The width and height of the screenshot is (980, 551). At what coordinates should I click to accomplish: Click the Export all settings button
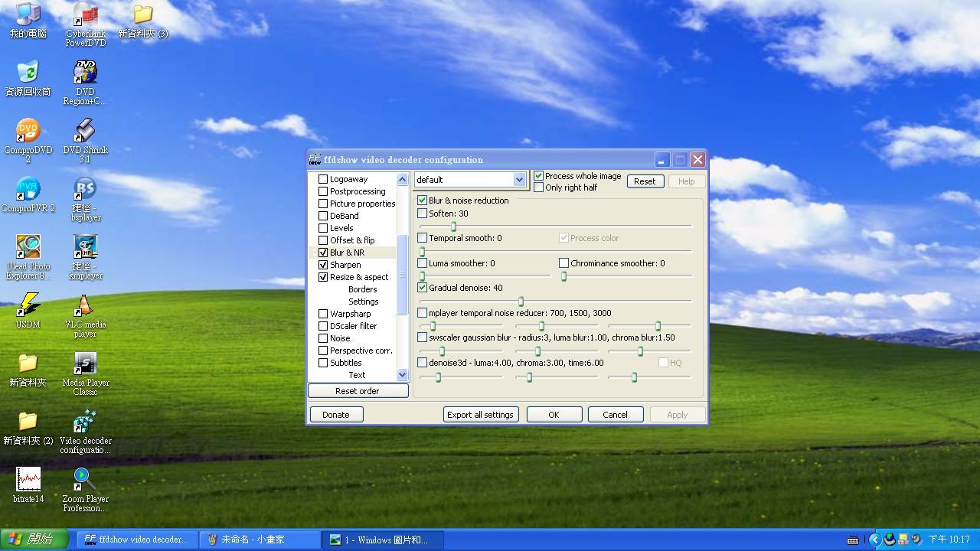pyautogui.click(x=480, y=415)
